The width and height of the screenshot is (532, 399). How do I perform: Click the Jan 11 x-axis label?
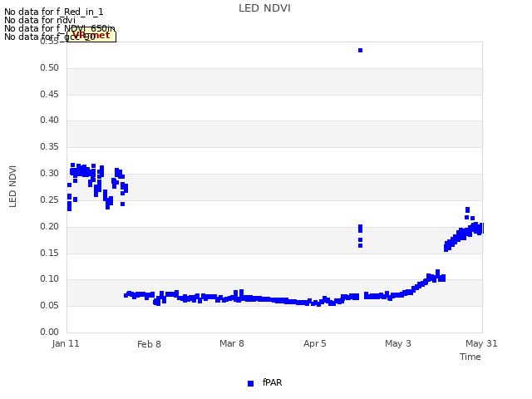pos(66,343)
